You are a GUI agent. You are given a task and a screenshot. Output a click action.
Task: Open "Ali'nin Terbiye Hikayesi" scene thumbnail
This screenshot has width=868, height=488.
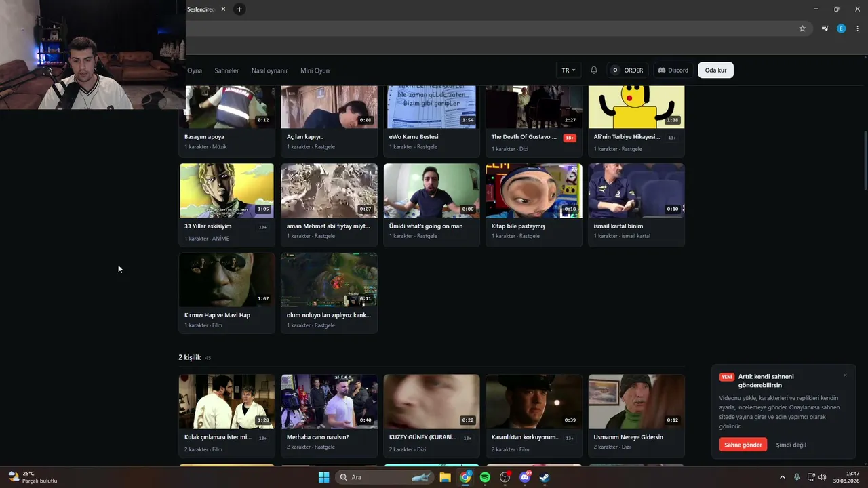(x=636, y=107)
